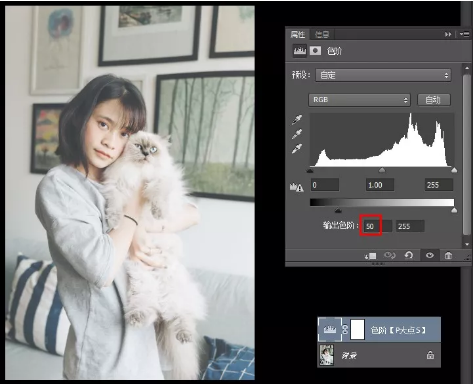The image size is (473, 385).
Task: Click the input shadow (black) slider handle
Action: [x=310, y=171]
